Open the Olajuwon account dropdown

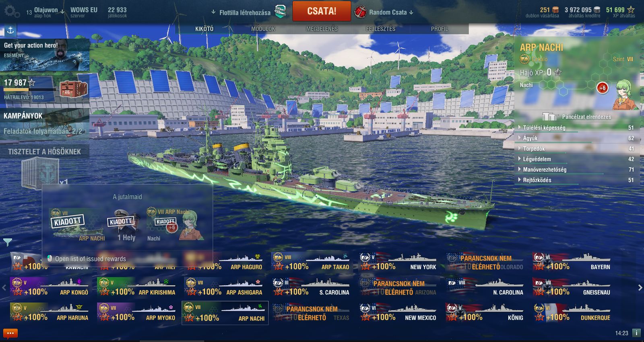(45, 12)
